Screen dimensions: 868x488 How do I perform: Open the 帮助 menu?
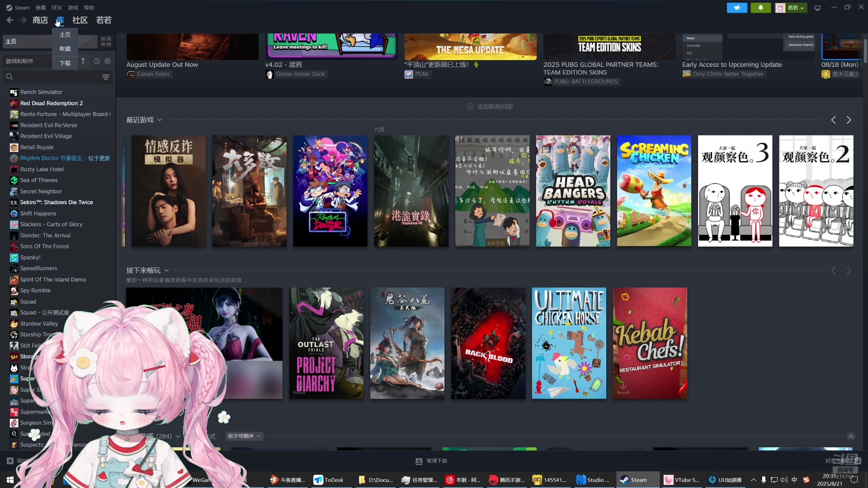[x=89, y=8]
